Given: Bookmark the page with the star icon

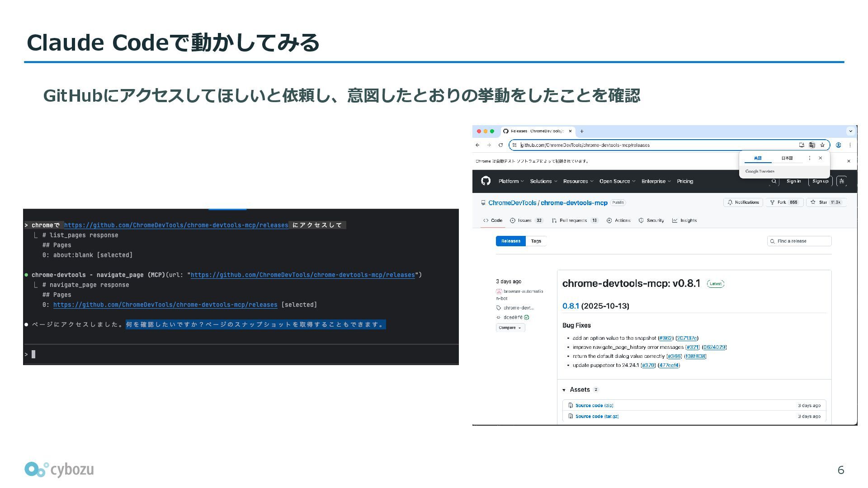Looking at the screenshot, I should pyautogui.click(x=822, y=145).
